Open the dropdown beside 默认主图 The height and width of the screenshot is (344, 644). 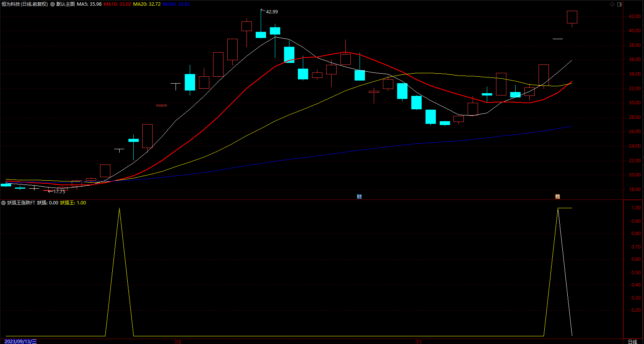tap(53, 4)
